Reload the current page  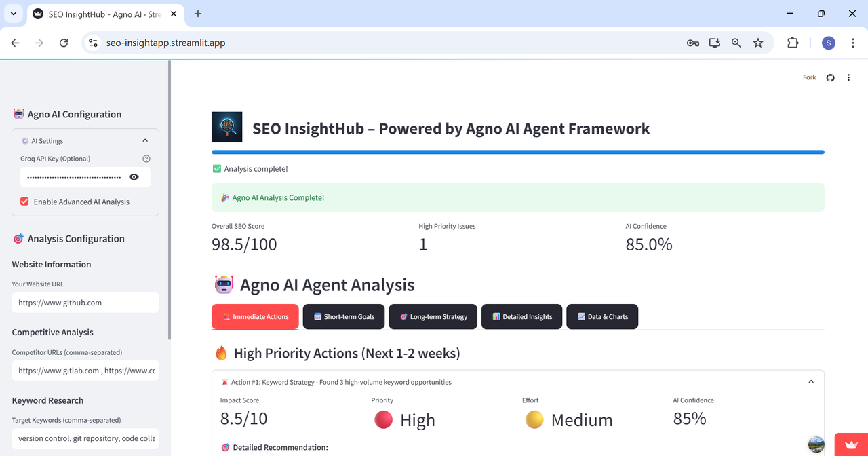click(x=64, y=43)
